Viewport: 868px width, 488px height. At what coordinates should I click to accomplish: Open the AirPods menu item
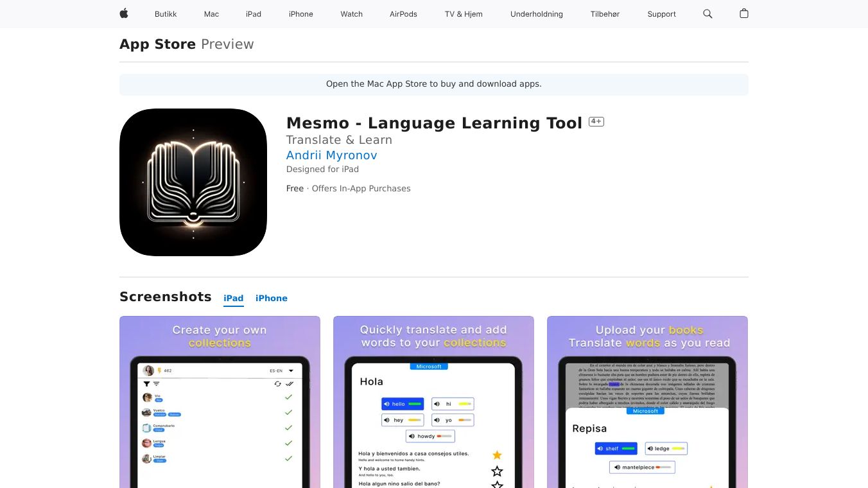point(403,14)
